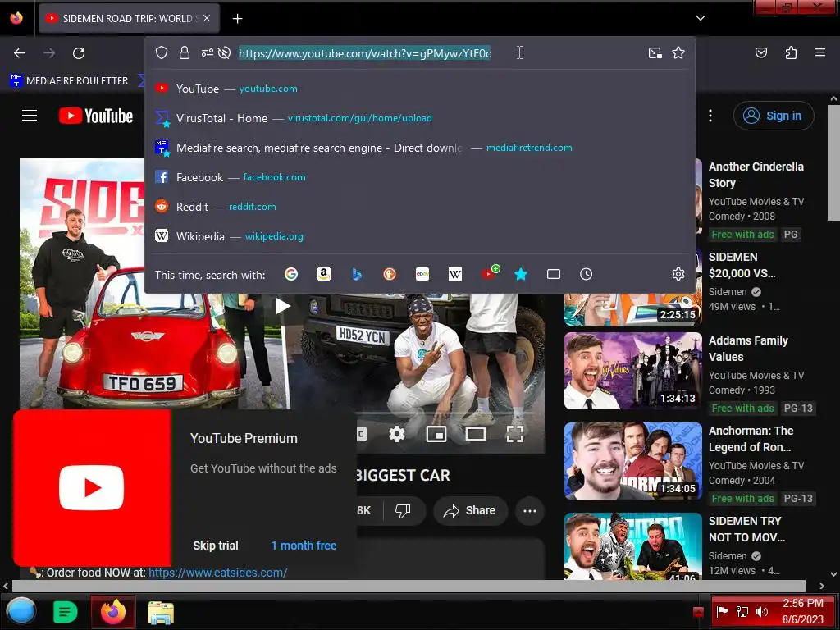840x630 pixels.
Task: Open search settings gear in dropdown
Action: (678, 274)
